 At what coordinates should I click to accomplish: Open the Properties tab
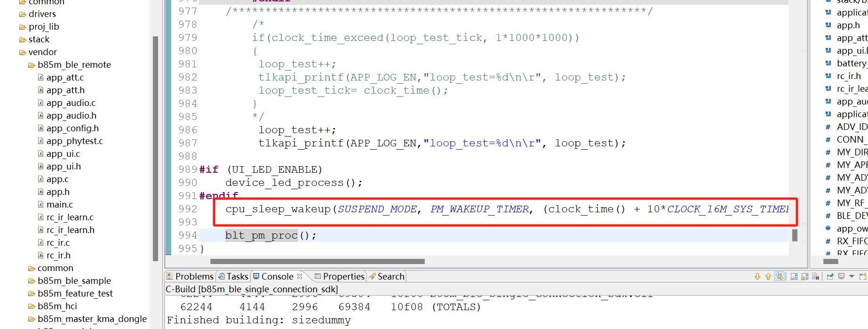(339, 277)
